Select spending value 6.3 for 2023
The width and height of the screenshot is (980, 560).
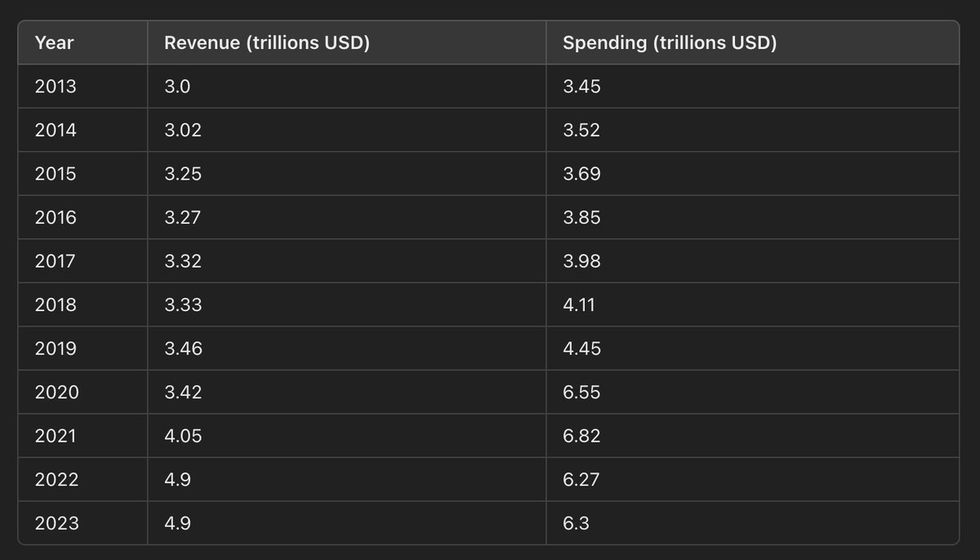(576, 523)
